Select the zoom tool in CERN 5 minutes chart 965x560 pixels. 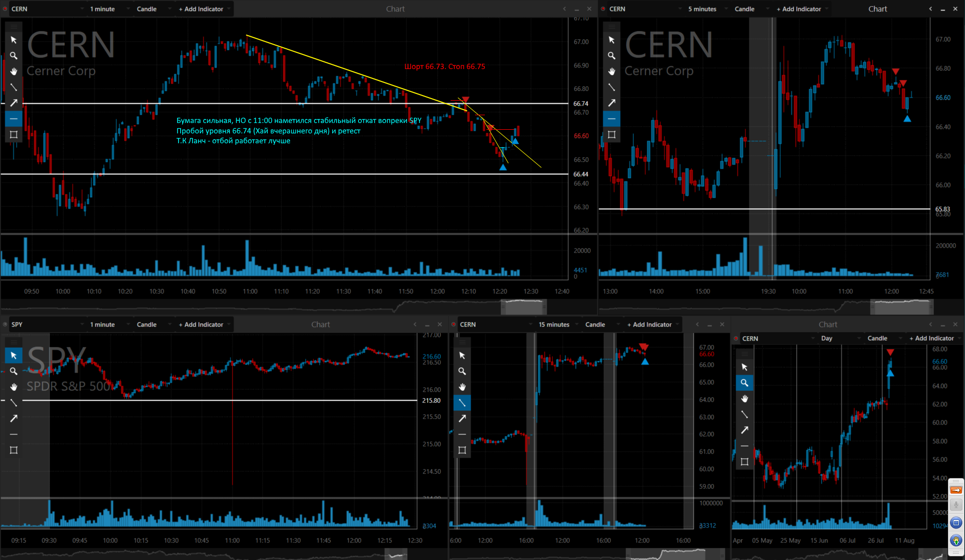coord(612,56)
